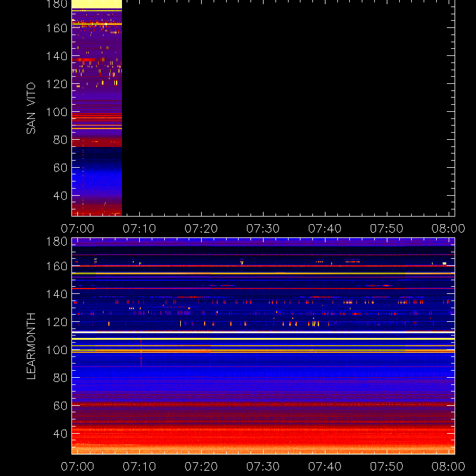
Task: Select the 60 tick label on SAN VITO axis
Action: 61,168
